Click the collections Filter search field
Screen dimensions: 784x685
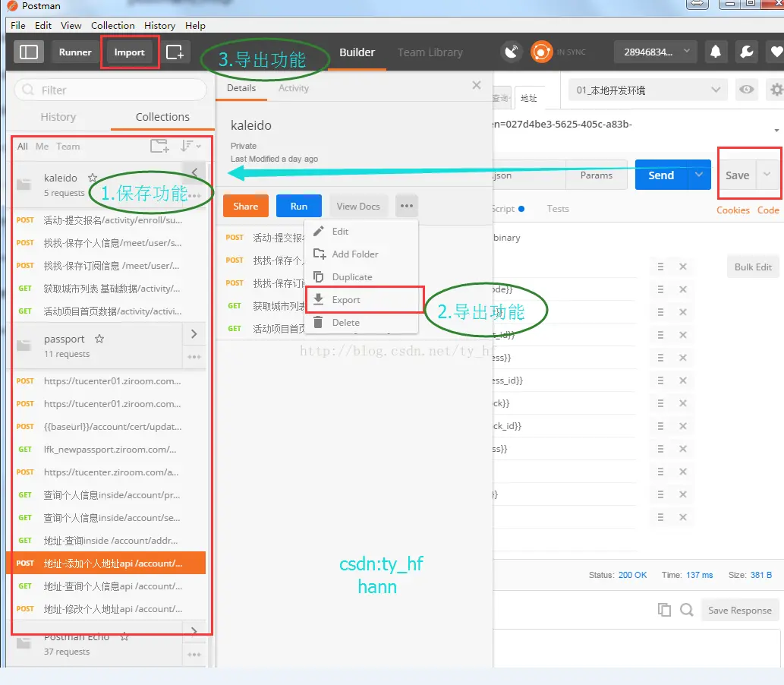tap(111, 90)
